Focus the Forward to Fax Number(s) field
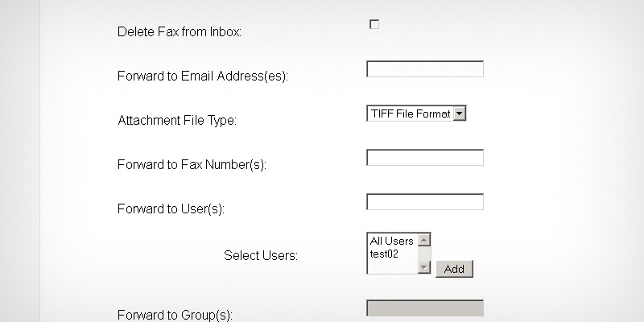 [425, 158]
